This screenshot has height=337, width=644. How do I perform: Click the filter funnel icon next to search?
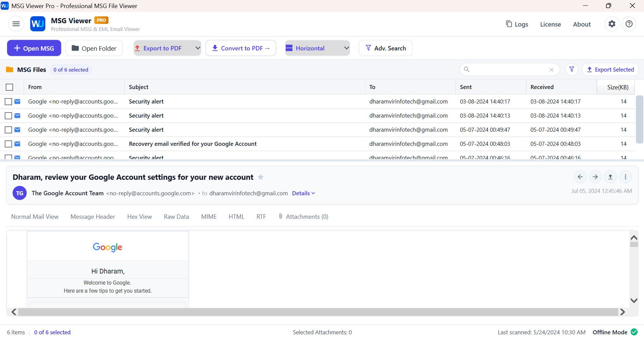point(571,70)
